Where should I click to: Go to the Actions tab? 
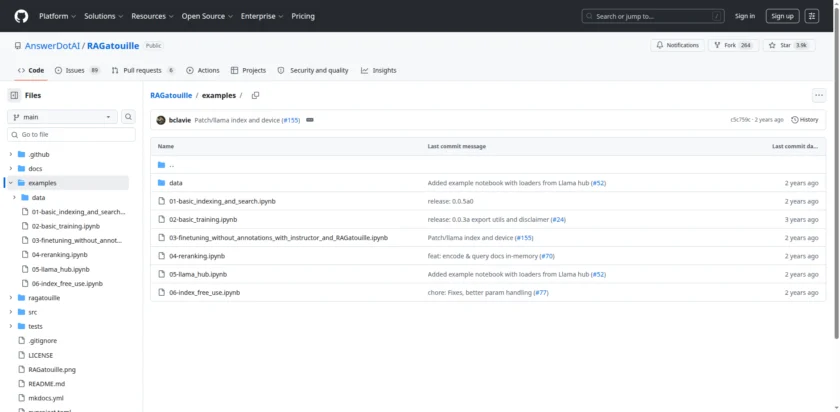point(202,70)
